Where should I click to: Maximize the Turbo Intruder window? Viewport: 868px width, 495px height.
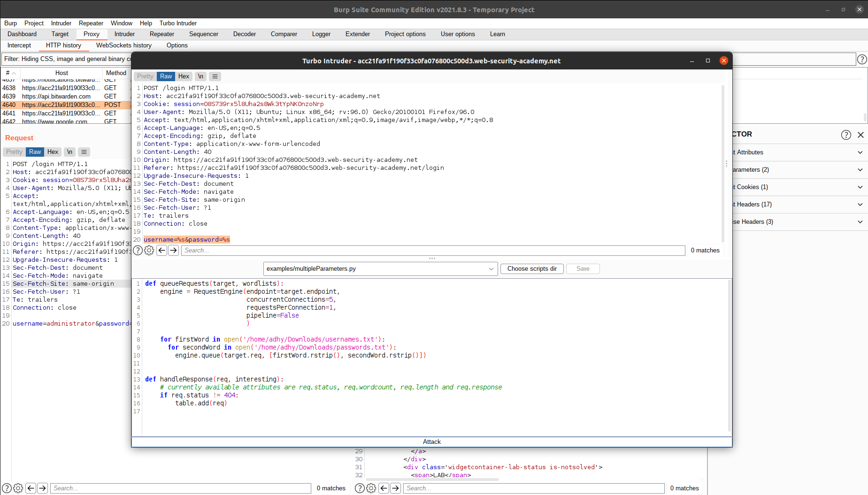(708, 61)
